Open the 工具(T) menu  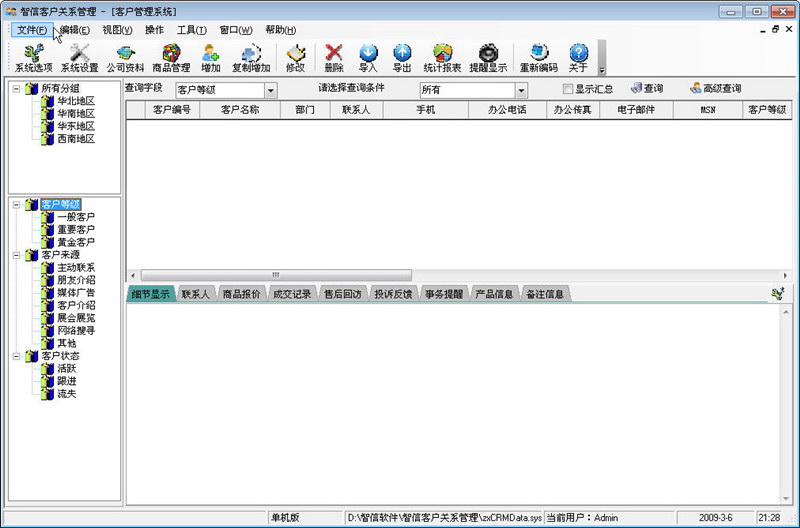tap(191, 30)
